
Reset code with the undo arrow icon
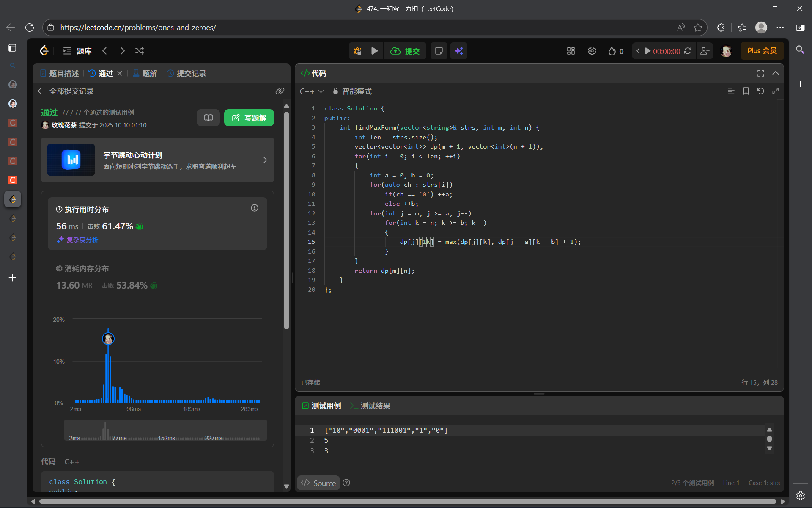[760, 91]
